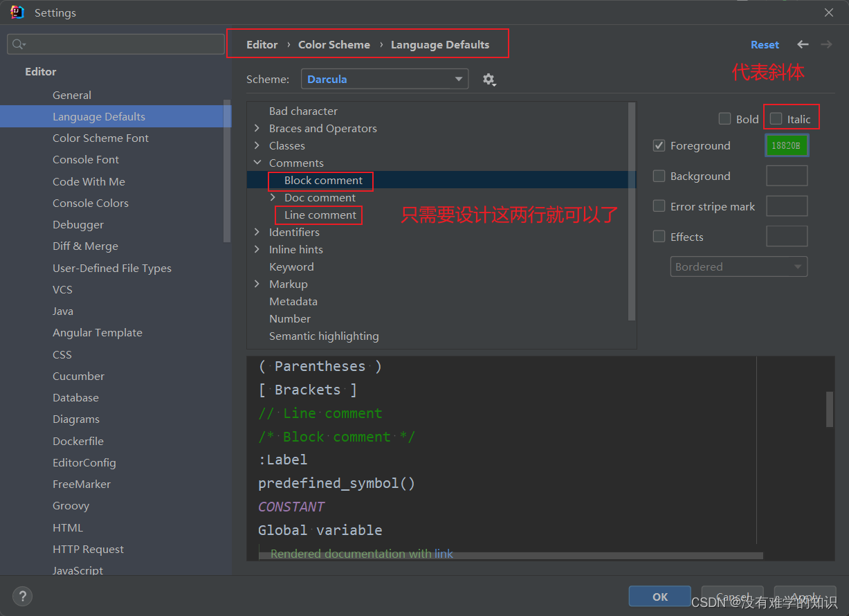The image size is (849, 616).
Task: Expand the Inline hints node
Action: pos(257,249)
